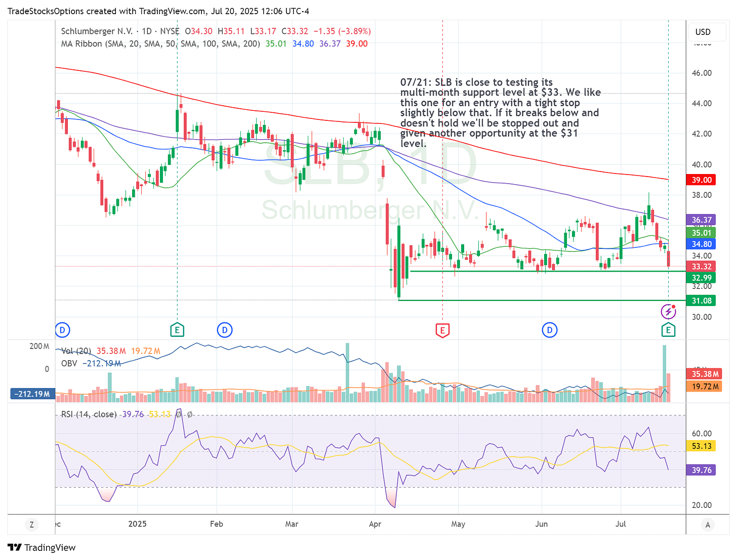Click the TradingView logo

[x=42, y=547]
